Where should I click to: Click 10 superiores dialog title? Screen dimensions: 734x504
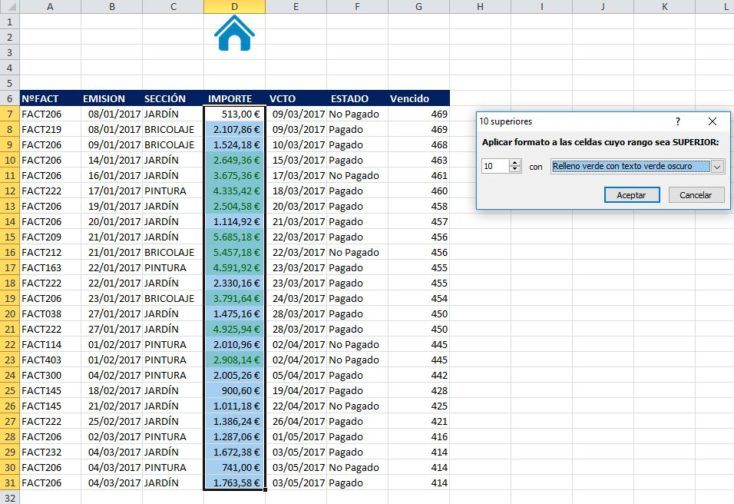(506, 121)
